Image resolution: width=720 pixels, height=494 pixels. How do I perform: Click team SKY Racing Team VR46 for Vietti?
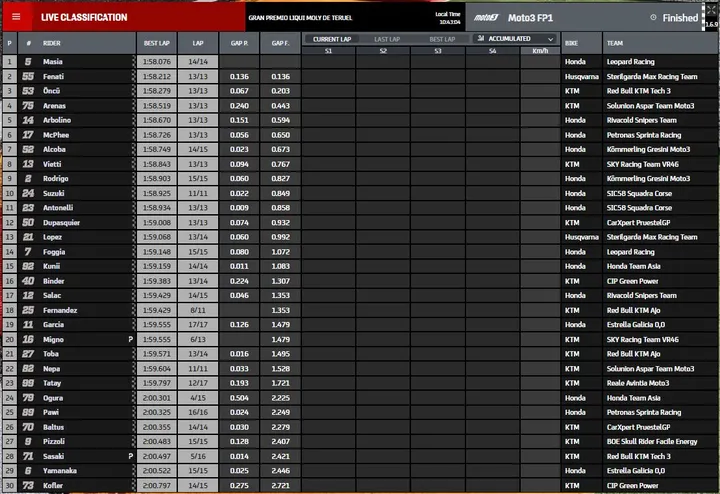642,164
